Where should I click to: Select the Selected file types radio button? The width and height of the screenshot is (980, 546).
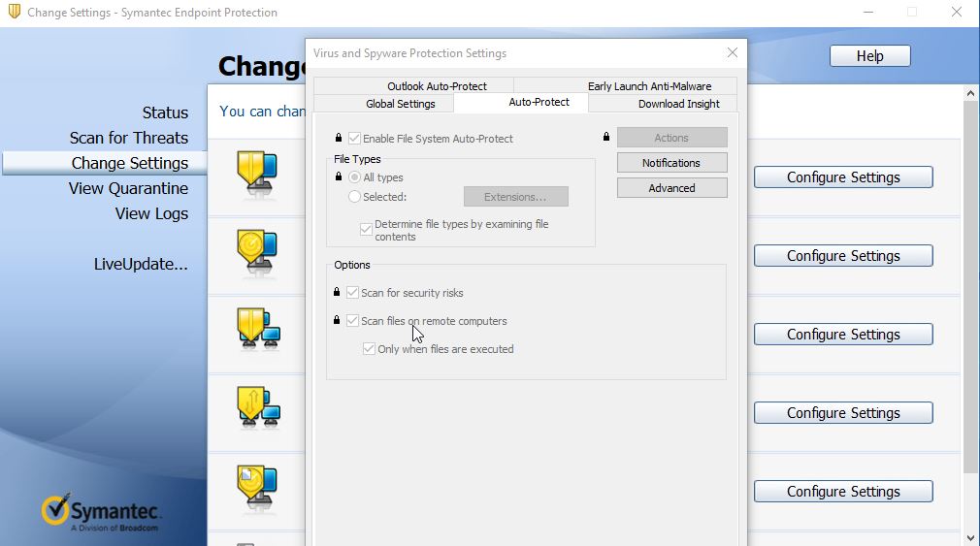pos(354,197)
